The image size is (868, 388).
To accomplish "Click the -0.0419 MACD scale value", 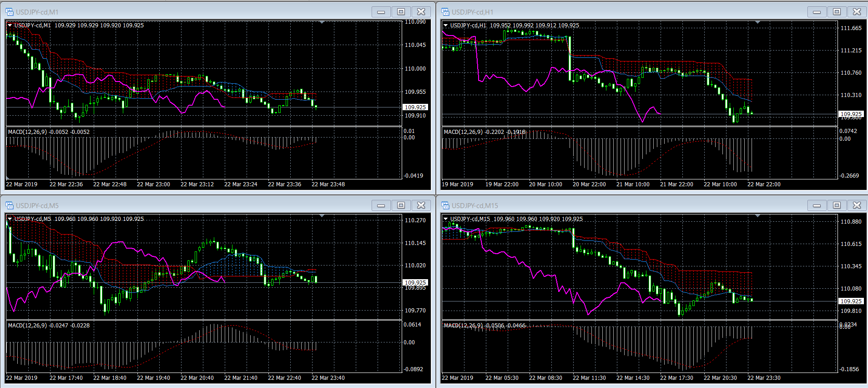I will 414,176.
